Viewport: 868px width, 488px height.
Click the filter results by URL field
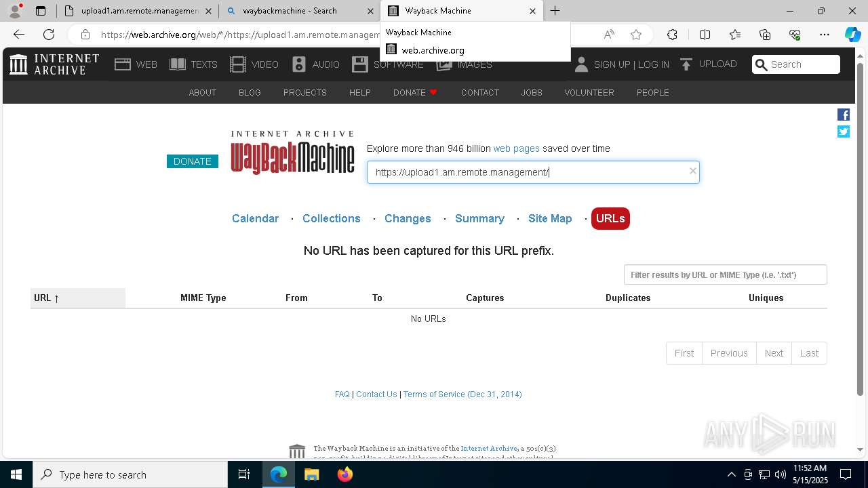pos(725,274)
